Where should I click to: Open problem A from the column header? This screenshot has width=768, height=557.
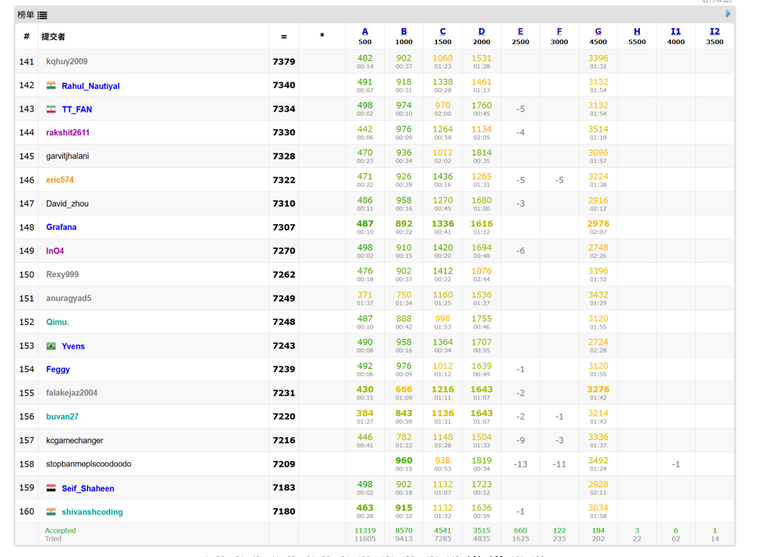click(365, 32)
